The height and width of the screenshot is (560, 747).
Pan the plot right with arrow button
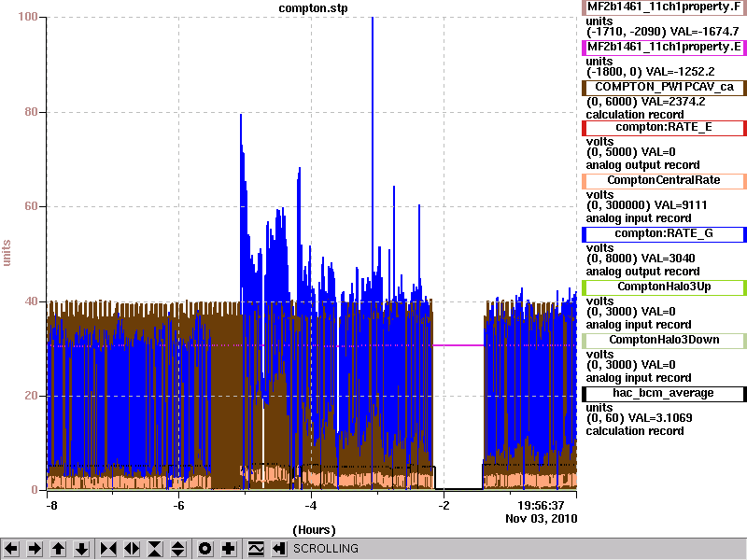pos(35,549)
